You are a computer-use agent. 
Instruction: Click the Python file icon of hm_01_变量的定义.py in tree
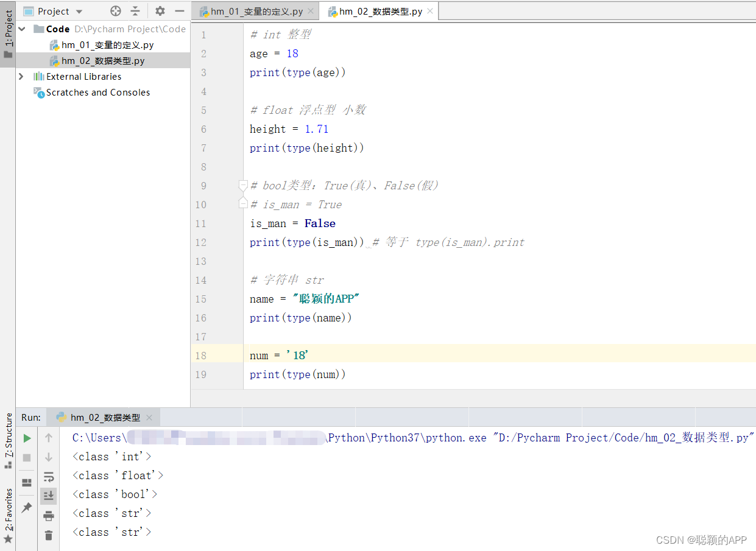54,45
